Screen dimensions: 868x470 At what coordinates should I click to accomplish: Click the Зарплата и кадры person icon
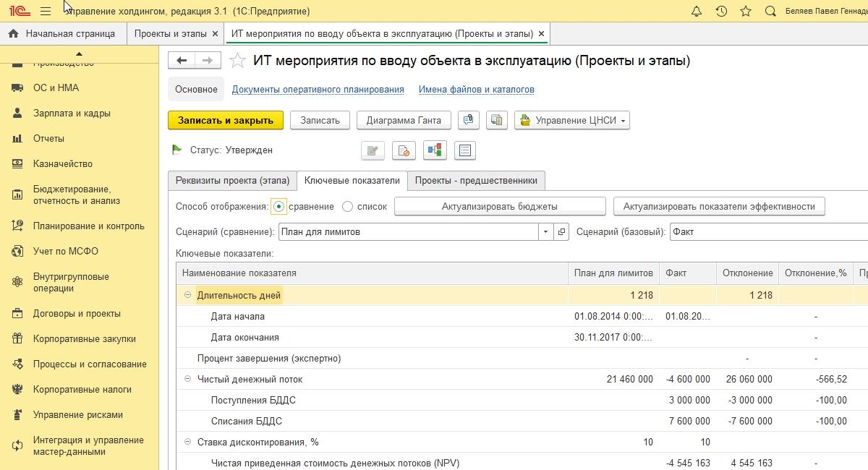[18, 113]
